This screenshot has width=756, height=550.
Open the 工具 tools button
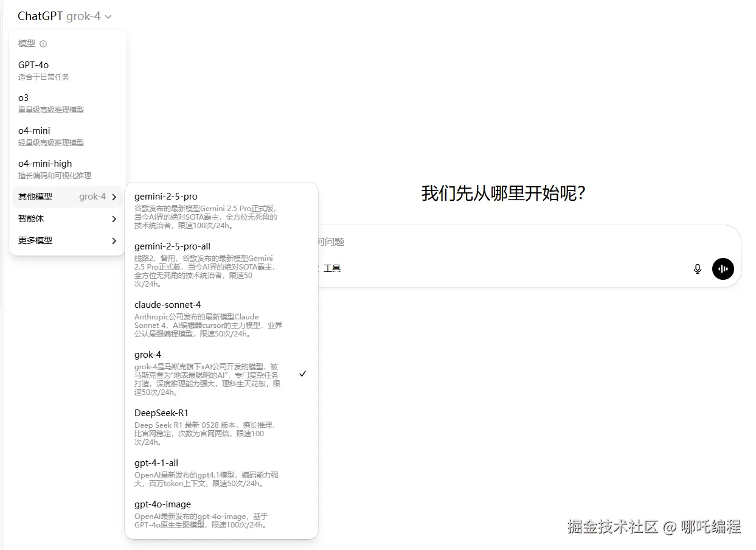pyautogui.click(x=332, y=268)
